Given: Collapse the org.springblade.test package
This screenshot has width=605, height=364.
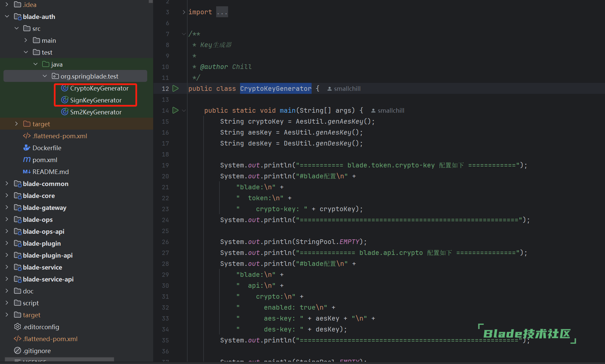Looking at the screenshot, I should pos(45,76).
